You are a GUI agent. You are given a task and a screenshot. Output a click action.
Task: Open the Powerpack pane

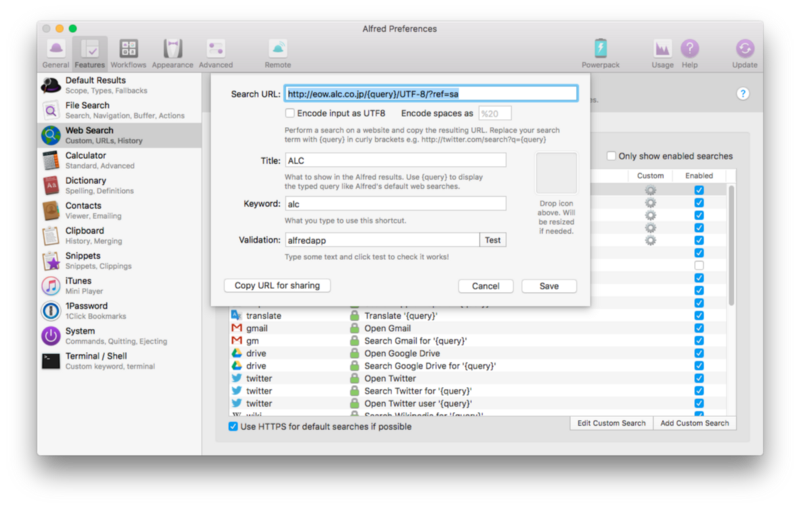601,53
